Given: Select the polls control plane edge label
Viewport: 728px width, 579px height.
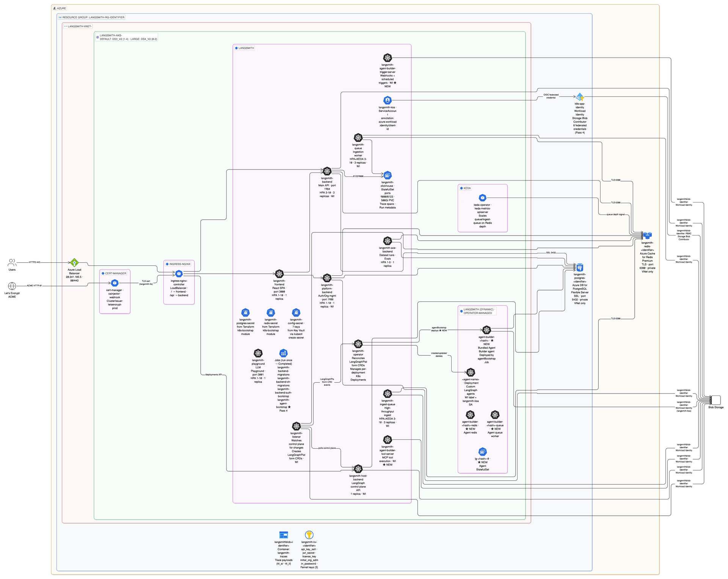Looking at the screenshot, I should 327,448.
